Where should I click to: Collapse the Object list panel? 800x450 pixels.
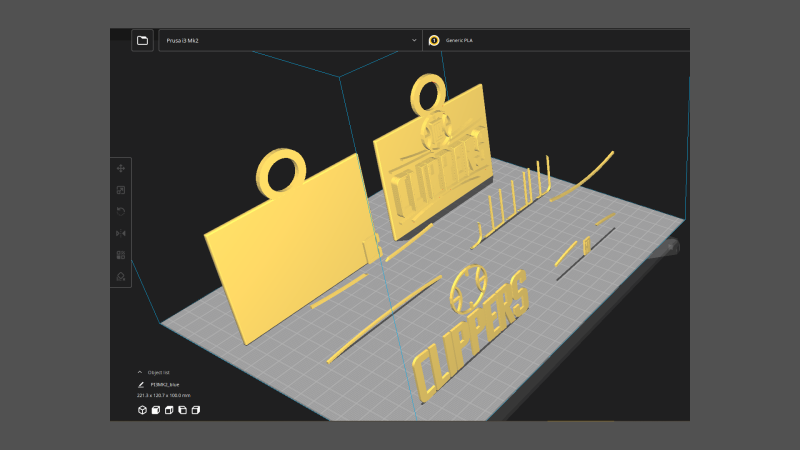[140, 372]
